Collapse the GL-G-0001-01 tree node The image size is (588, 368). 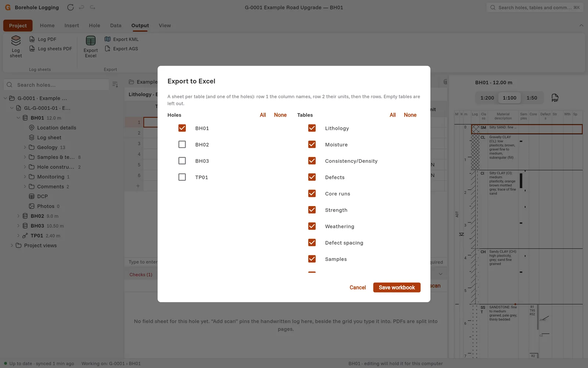(12, 108)
